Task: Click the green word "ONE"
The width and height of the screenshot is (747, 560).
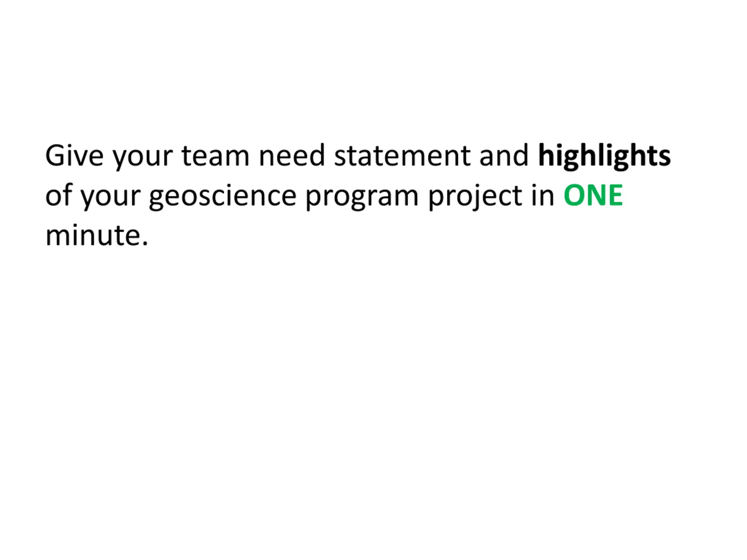Action: pos(593,195)
